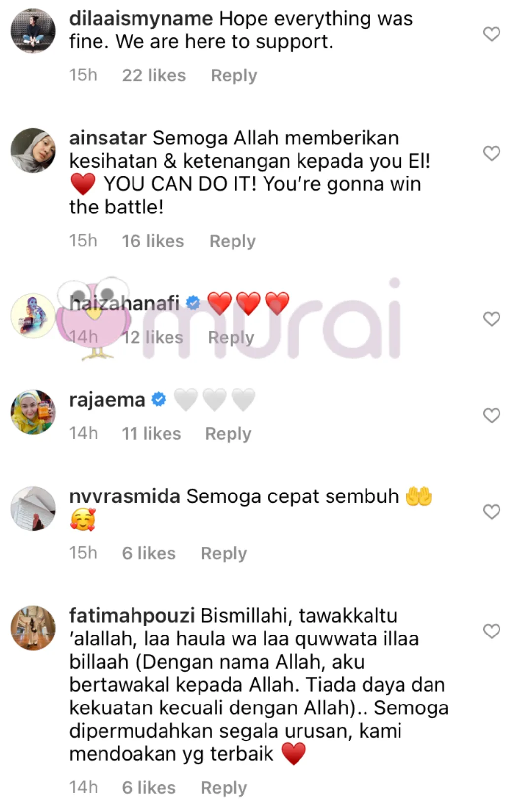Viewport: 532px width, 811px height.
Task: Reply to rajaema's comment
Action: pos(228,434)
